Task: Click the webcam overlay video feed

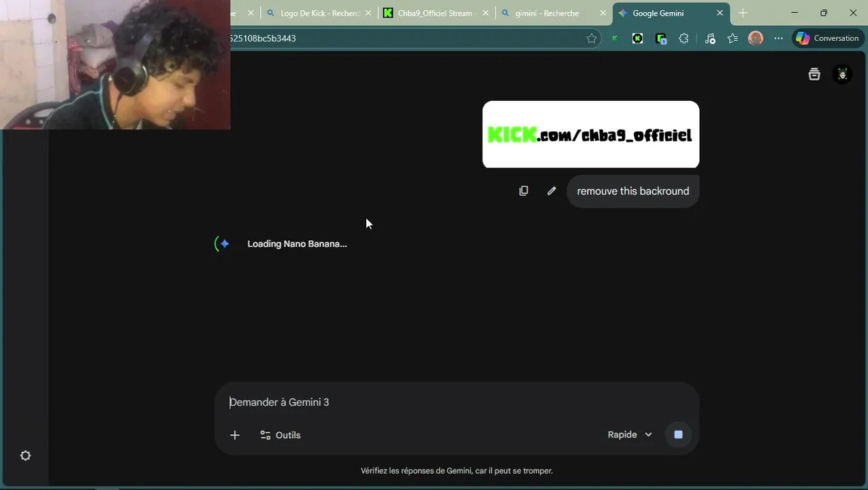Action: (115, 65)
